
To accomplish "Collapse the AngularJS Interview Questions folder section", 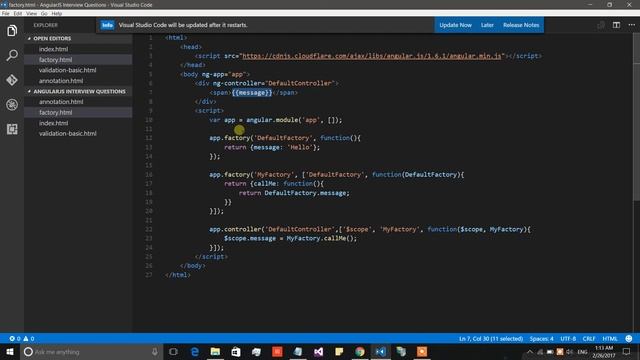I will 78,91.
